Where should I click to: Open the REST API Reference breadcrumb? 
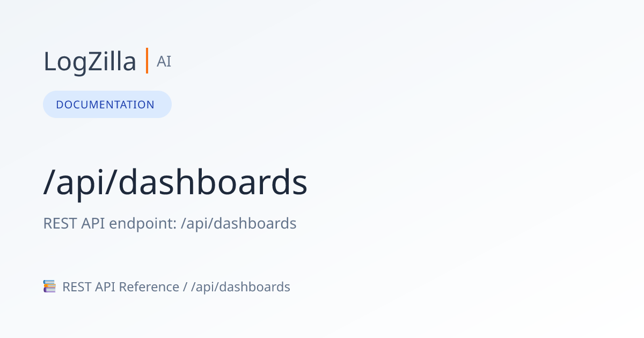pyautogui.click(x=121, y=286)
